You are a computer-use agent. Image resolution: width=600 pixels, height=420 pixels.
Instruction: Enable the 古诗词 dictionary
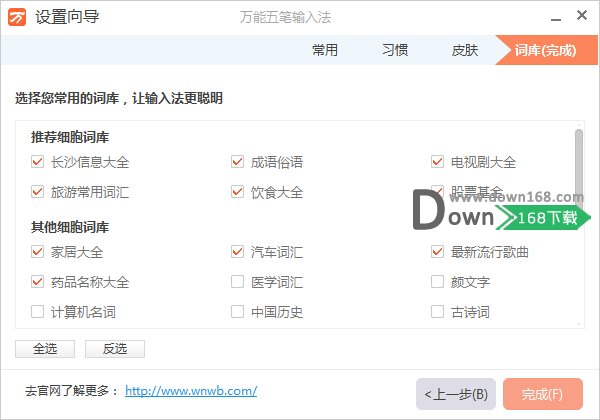(x=437, y=312)
